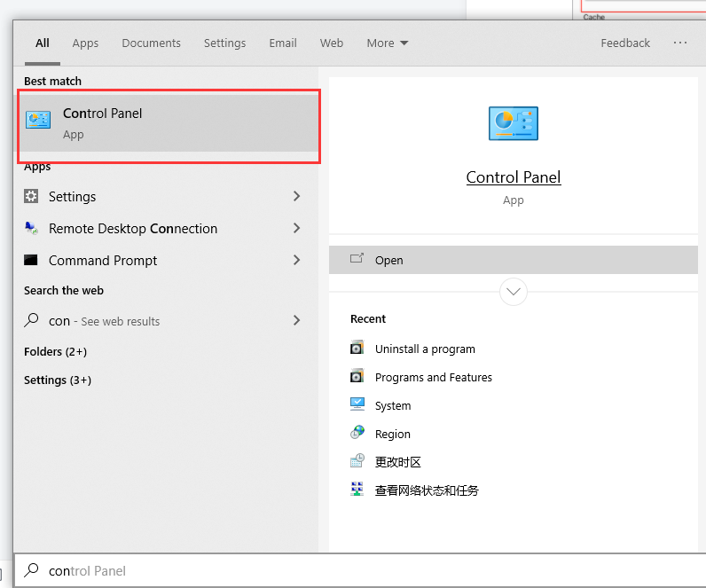Open System from Recent list
The height and width of the screenshot is (588, 706).
(393, 405)
